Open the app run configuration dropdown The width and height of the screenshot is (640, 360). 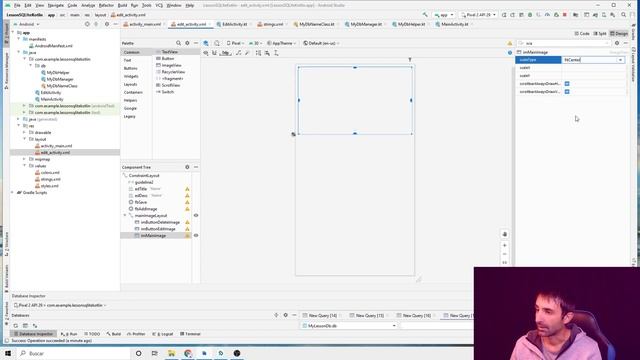444,15
